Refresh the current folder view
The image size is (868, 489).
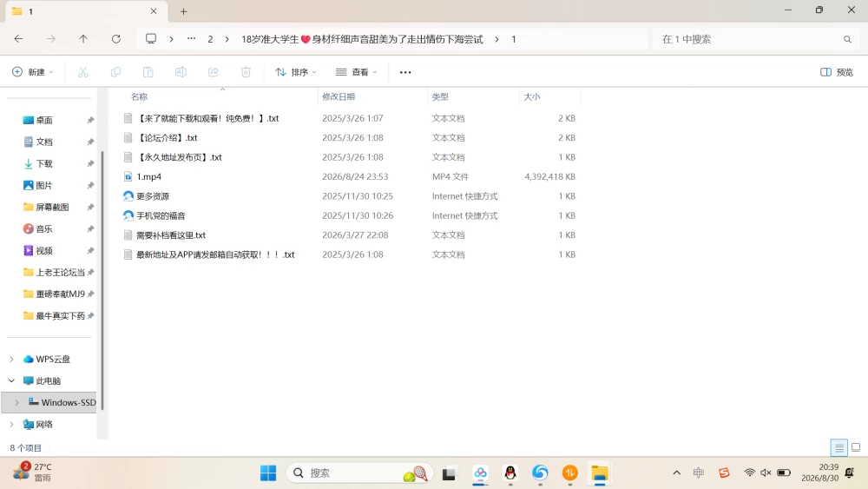[x=115, y=39]
